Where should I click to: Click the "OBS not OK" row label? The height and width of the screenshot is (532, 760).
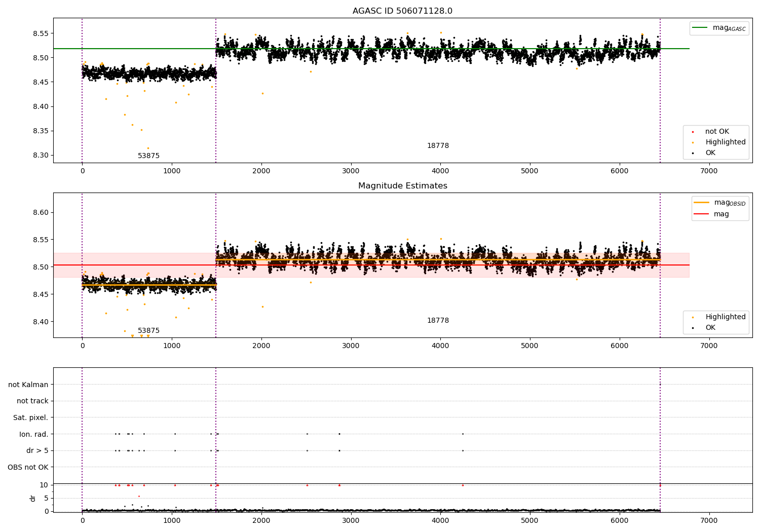(x=28, y=467)
